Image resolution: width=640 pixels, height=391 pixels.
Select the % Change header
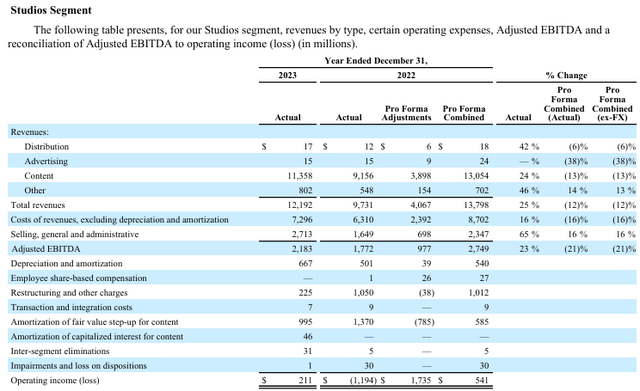[566, 75]
